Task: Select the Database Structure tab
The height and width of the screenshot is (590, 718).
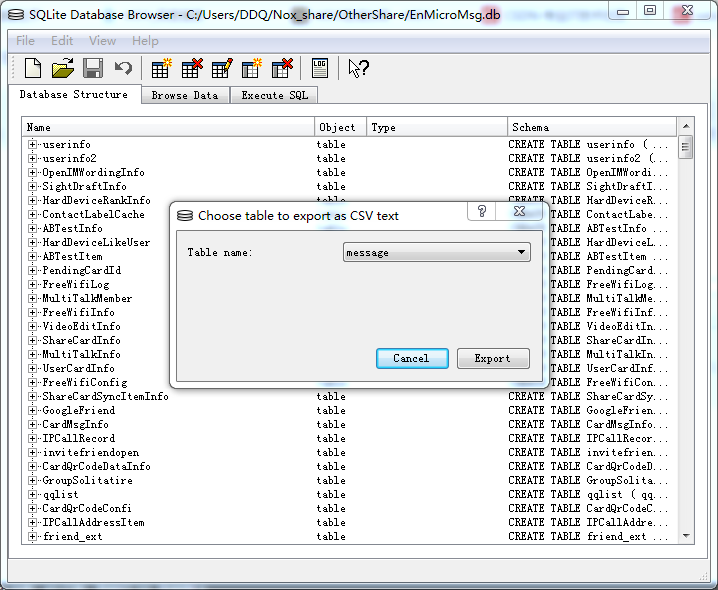Action: click(74, 94)
